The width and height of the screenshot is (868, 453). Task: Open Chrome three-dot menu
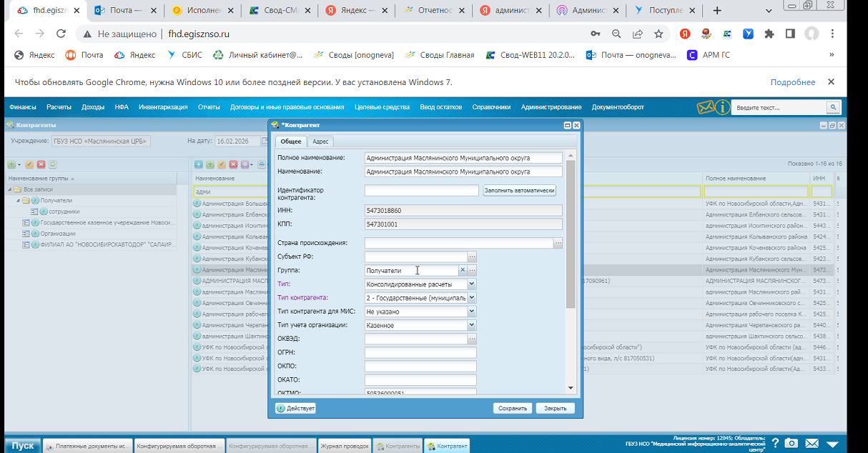click(832, 34)
